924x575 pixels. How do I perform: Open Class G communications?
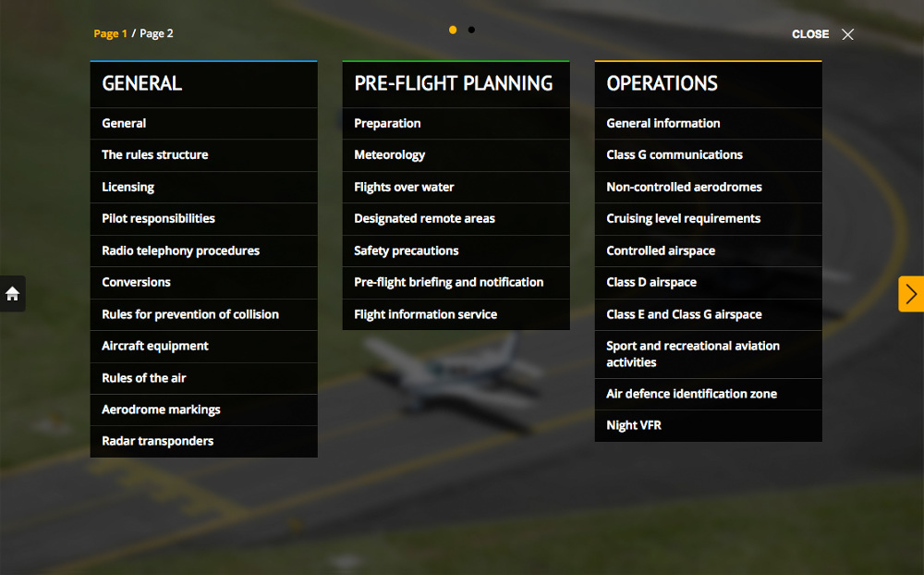(675, 154)
